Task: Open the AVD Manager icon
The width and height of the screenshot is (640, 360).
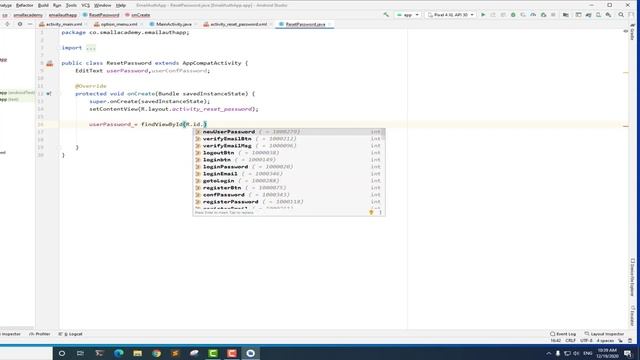Action: (x=598, y=15)
